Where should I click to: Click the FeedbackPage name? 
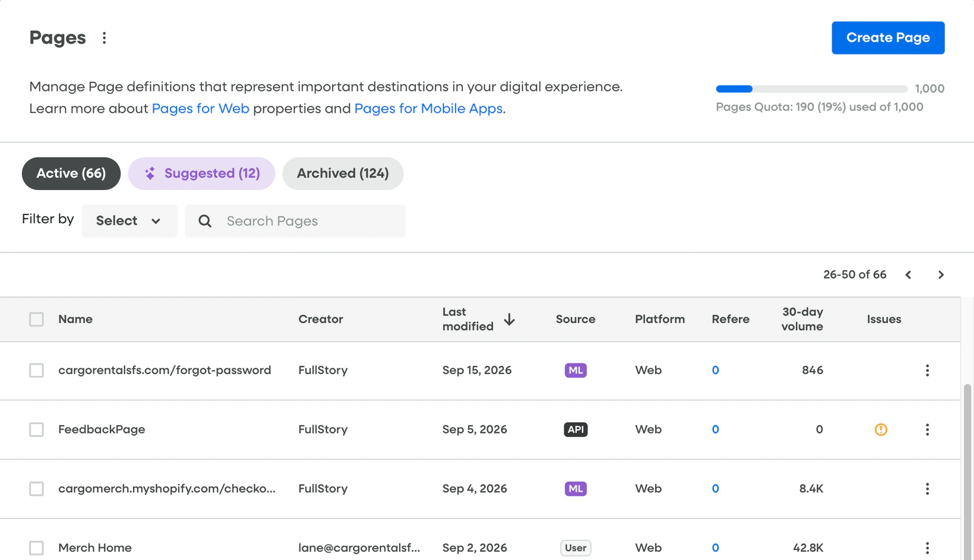point(102,429)
